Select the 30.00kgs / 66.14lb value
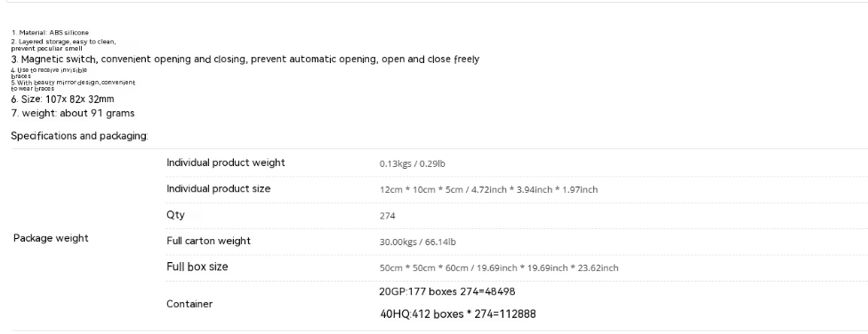The width and height of the screenshot is (868, 334). (418, 242)
